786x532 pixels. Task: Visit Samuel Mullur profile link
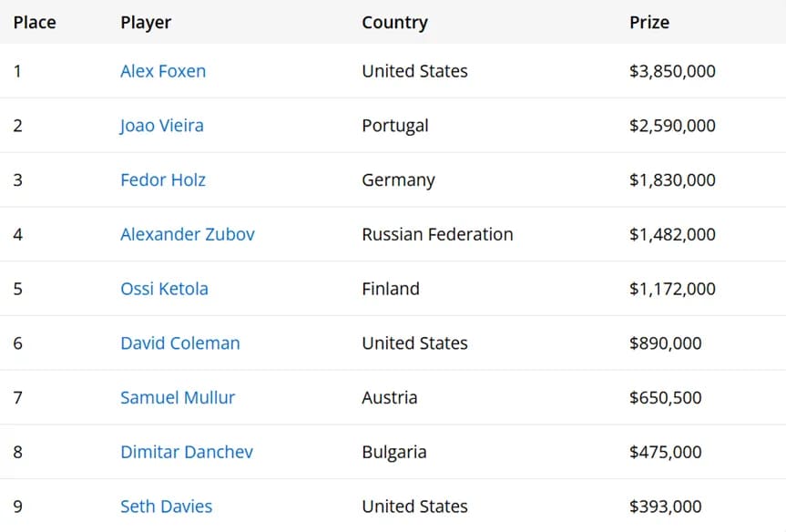pyautogui.click(x=178, y=397)
